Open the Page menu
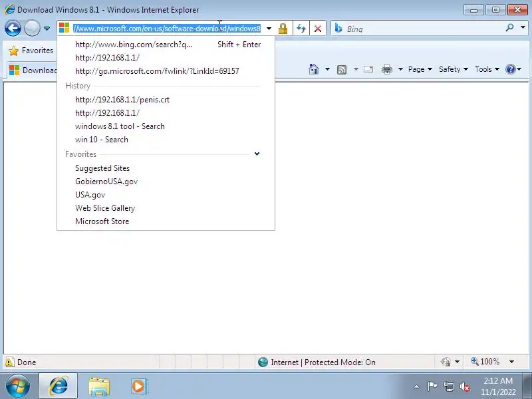The image size is (532, 399). tap(420, 69)
